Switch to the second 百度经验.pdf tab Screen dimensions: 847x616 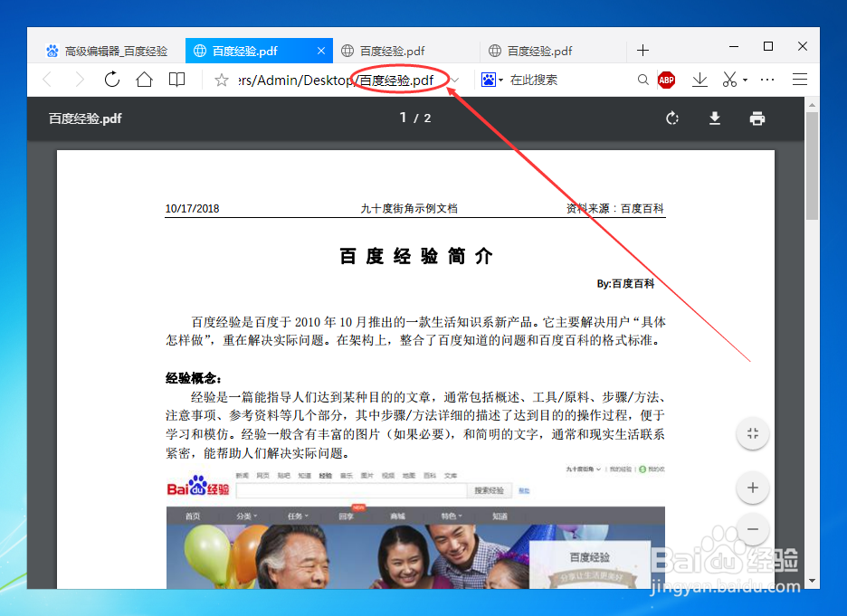(x=405, y=51)
